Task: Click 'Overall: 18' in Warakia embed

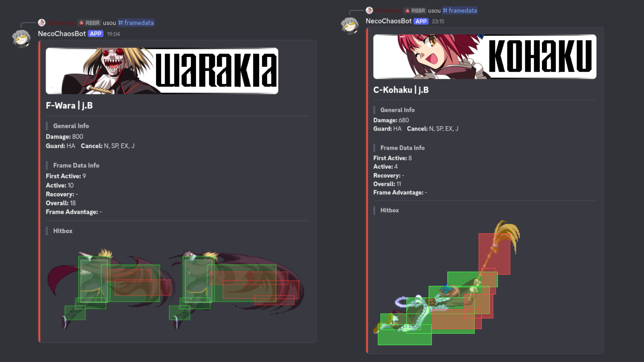Action: coord(61,203)
